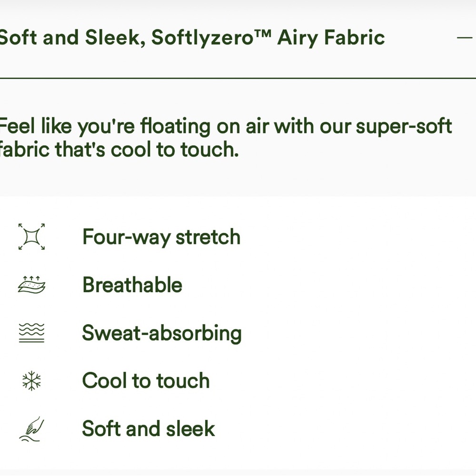Click the "Breathable" feature label
The image size is (476, 476).
132,285
